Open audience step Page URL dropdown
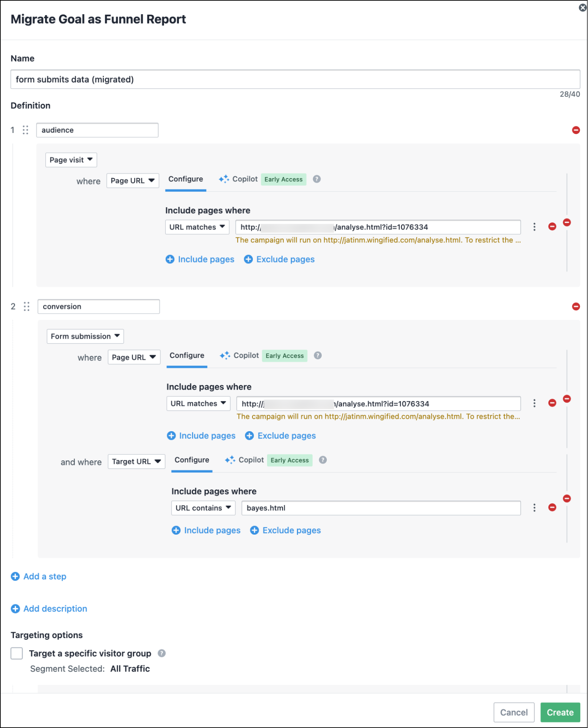Viewport: 588px width, 728px height. click(x=133, y=181)
